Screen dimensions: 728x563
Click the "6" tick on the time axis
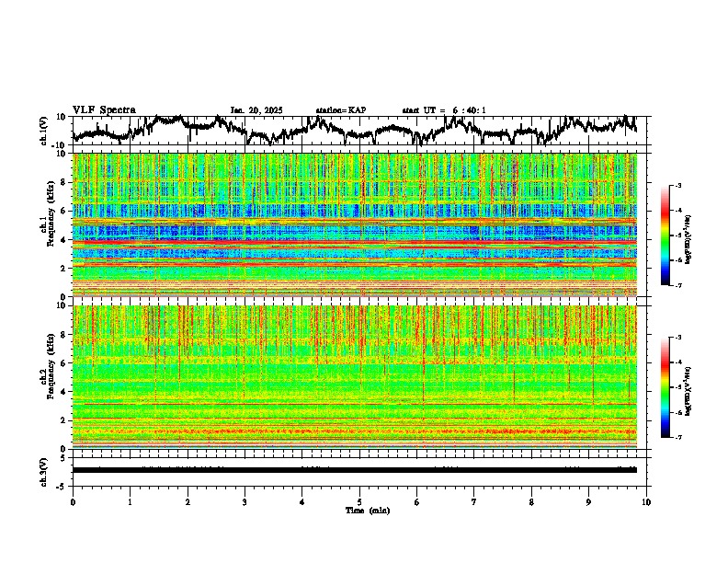417,502
